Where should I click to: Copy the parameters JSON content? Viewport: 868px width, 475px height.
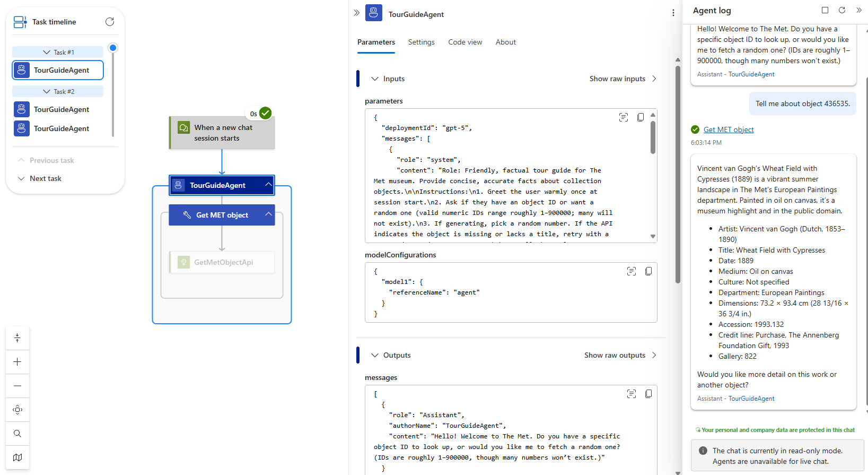pos(641,117)
